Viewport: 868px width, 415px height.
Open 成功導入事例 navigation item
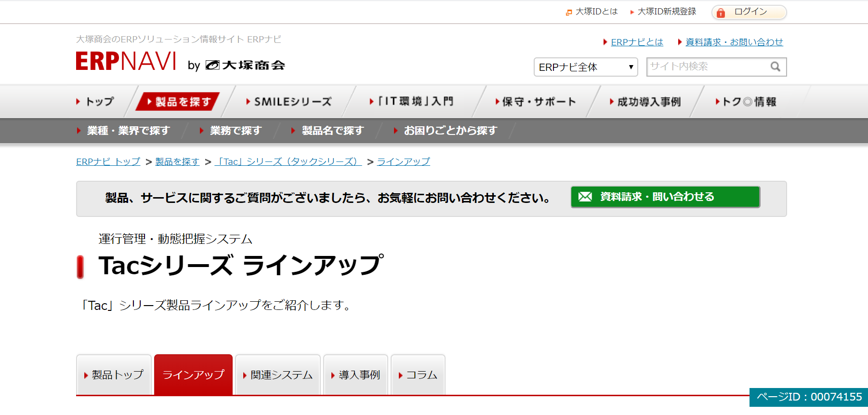point(645,102)
